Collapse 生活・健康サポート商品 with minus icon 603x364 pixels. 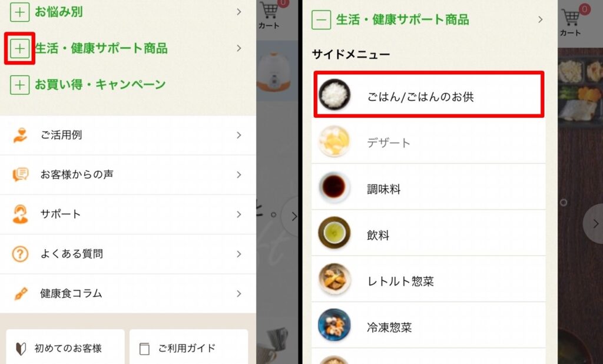pos(321,19)
